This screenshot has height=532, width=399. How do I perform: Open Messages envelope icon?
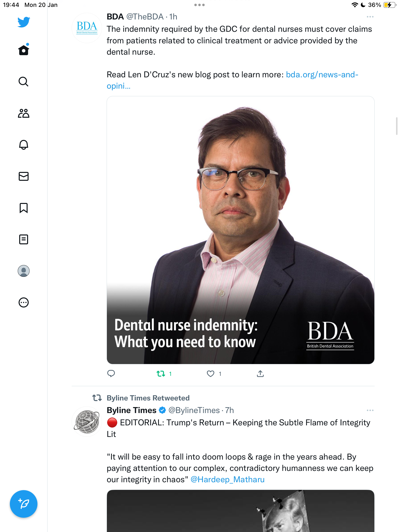coord(24,176)
